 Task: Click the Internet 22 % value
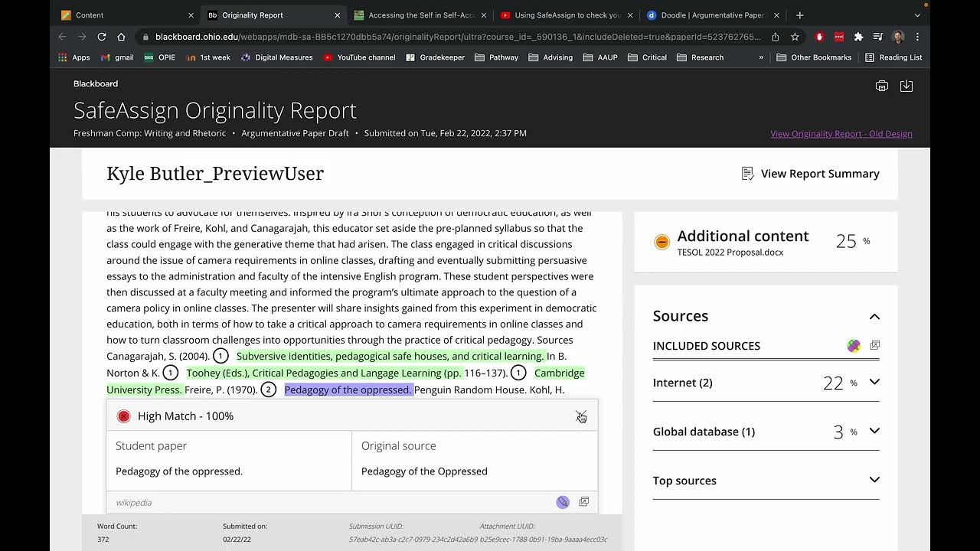[840, 383]
